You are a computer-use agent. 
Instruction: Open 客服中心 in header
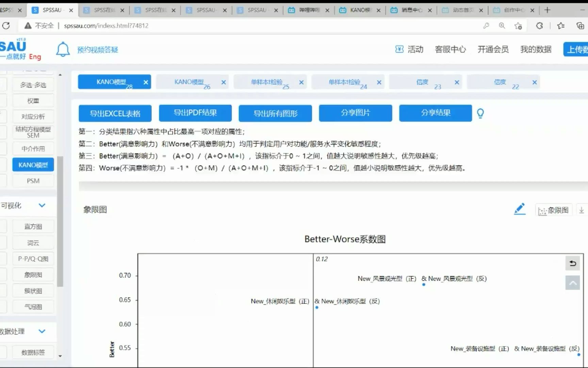450,49
